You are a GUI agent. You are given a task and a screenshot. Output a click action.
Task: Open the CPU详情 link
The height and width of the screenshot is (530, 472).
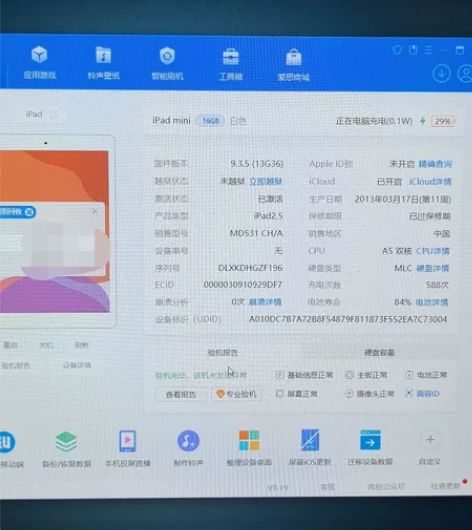pyautogui.click(x=432, y=251)
